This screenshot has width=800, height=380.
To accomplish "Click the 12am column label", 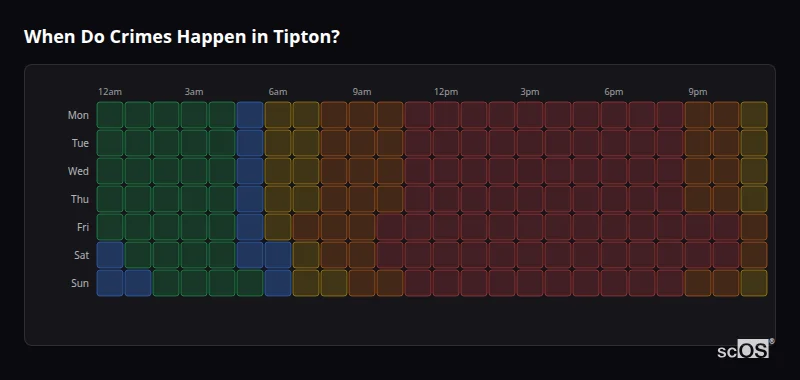I will coord(110,92).
